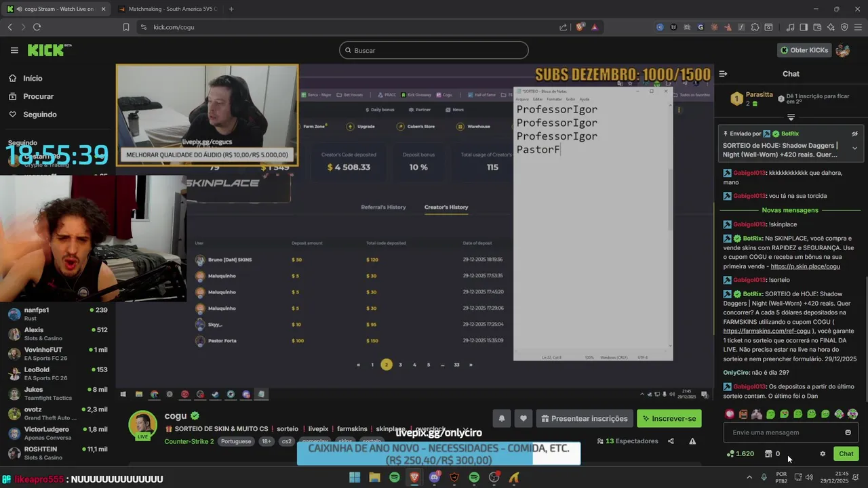Expand the pinned SORTEIO de HOJE message
The height and width of the screenshot is (488, 868).
click(854, 148)
